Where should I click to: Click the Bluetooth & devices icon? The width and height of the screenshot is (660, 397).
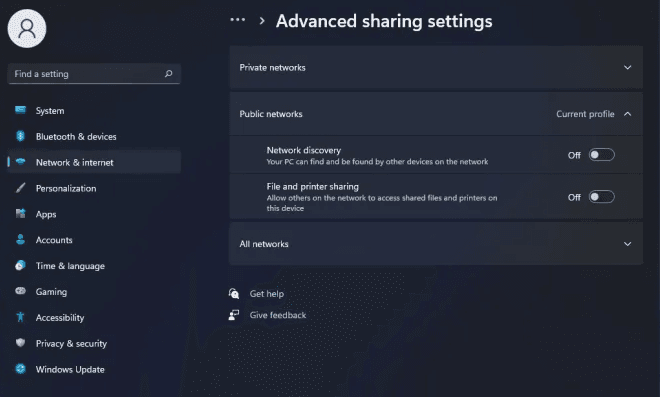(20, 136)
